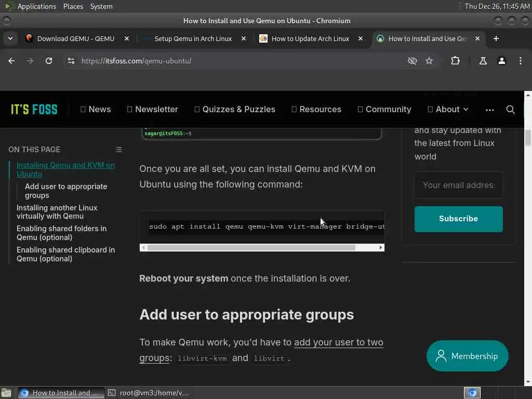Jump to Installing Qemu and KVM on Ubuntu

tap(65, 169)
